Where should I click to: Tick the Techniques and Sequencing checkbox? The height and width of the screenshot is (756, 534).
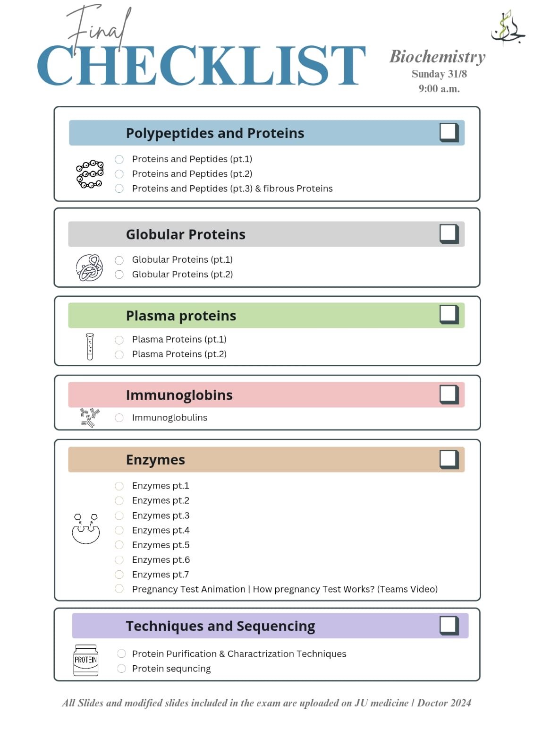[x=449, y=626]
